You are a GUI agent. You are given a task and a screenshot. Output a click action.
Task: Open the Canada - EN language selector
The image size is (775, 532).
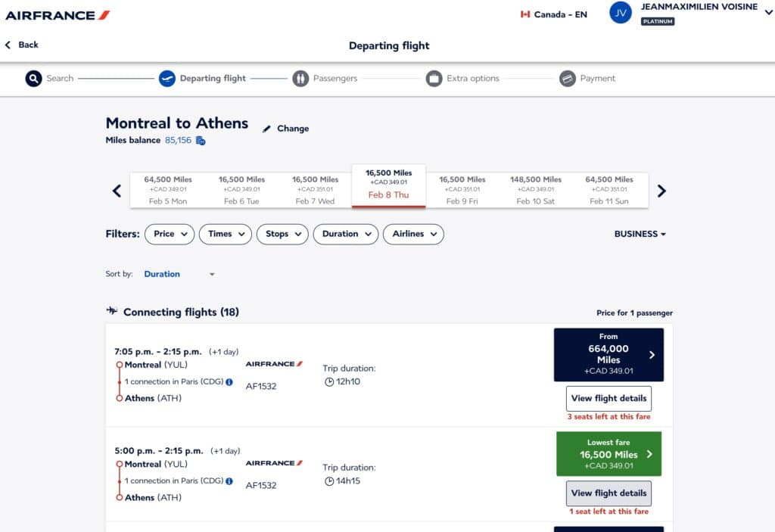point(553,14)
